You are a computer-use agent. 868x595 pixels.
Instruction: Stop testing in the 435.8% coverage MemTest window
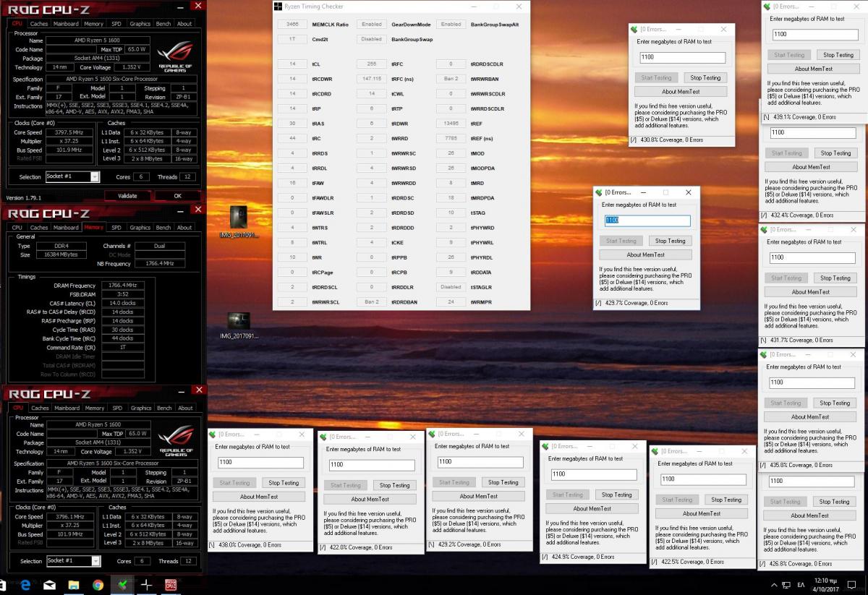pos(835,403)
